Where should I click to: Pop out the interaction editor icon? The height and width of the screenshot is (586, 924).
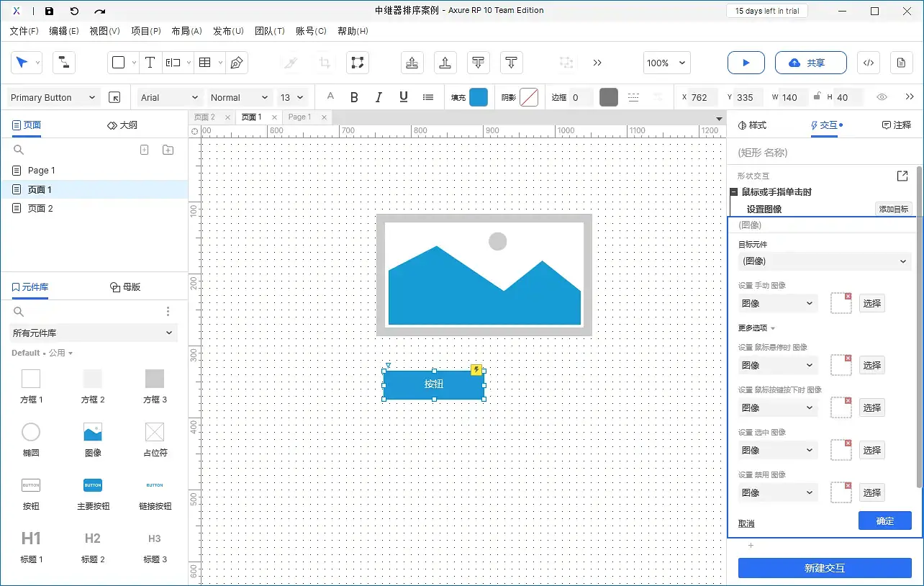point(902,176)
